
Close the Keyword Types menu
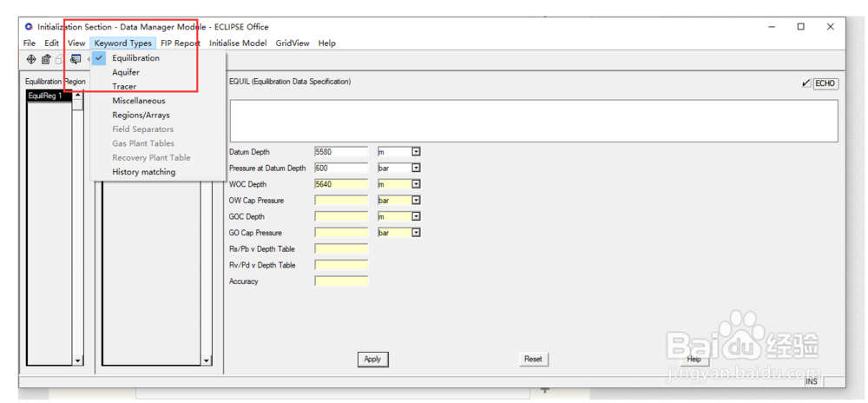coord(123,43)
